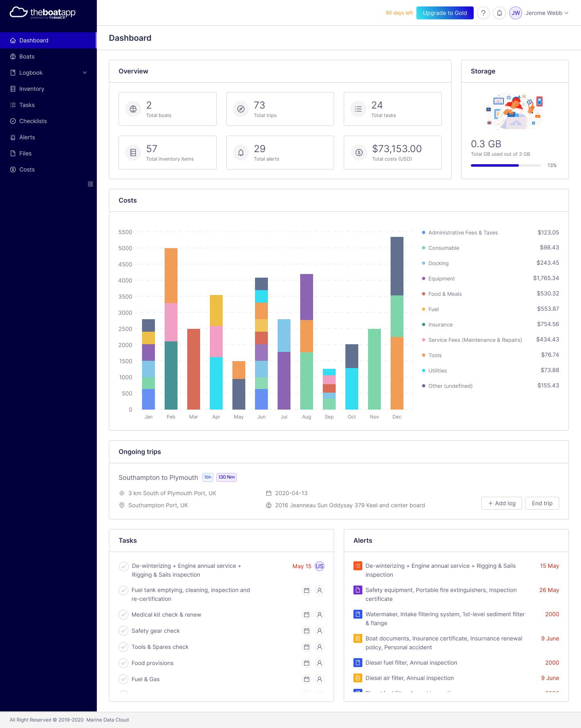Click the Total alerts bell icon

pos(241,153)
